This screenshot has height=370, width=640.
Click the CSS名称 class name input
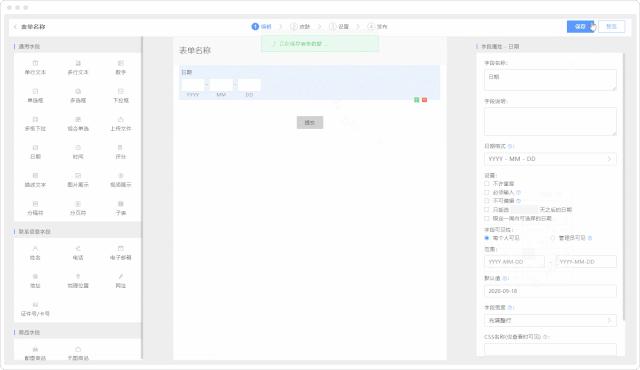pyautogui.click(x=550, y=349)
